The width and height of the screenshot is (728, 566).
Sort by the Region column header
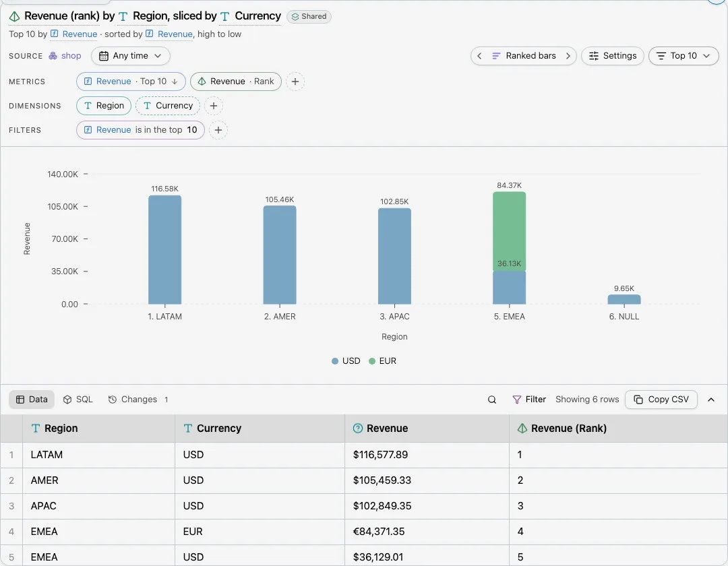[98, 429]
